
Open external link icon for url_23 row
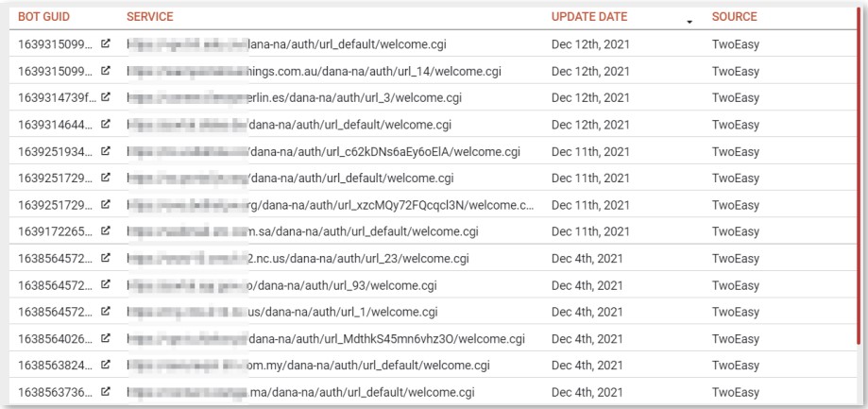tap(105, 258)
